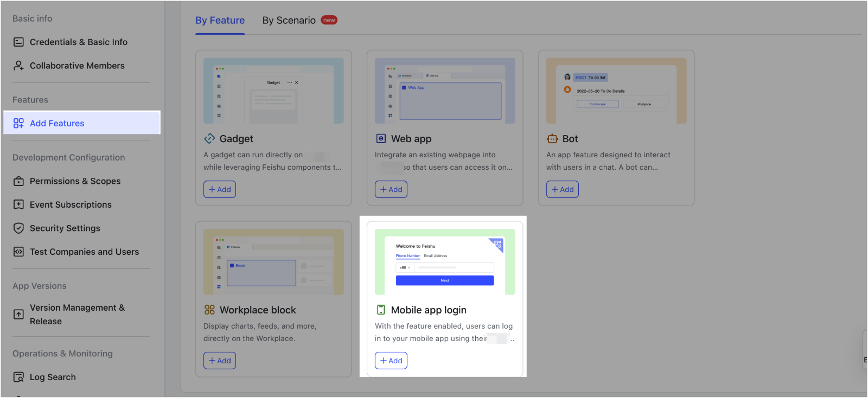This screenshot has width=868, height=398.
Task: Click the Web app description text
Action: coord(444,161)
